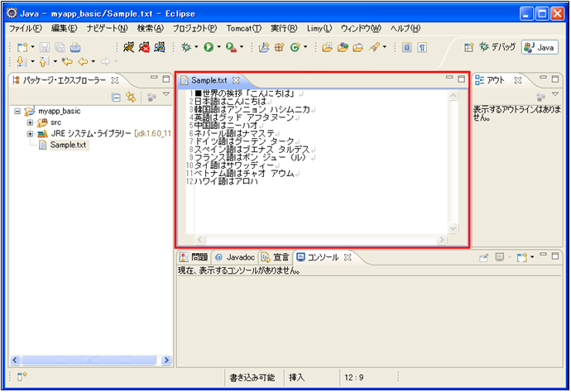The height and width of the screenshot is (392, 571).
Task: Maximize the Sample.txt editor pane
Action: coord(461,79)
